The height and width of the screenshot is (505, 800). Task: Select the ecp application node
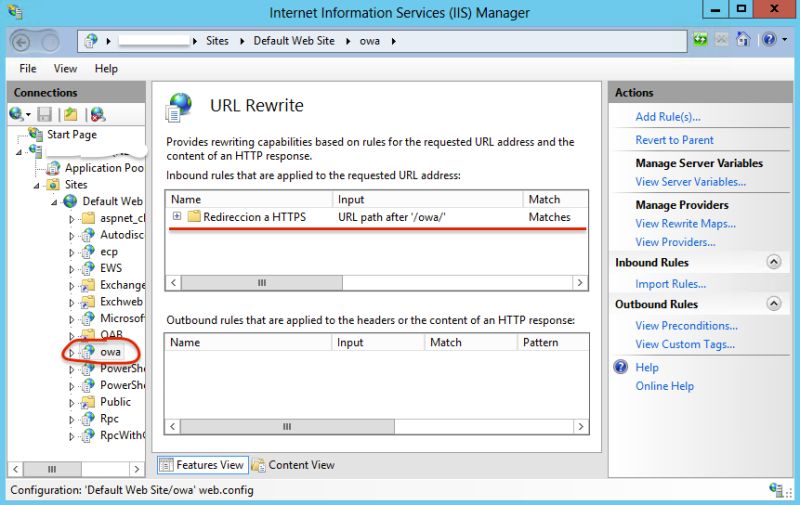coord(109,251)
